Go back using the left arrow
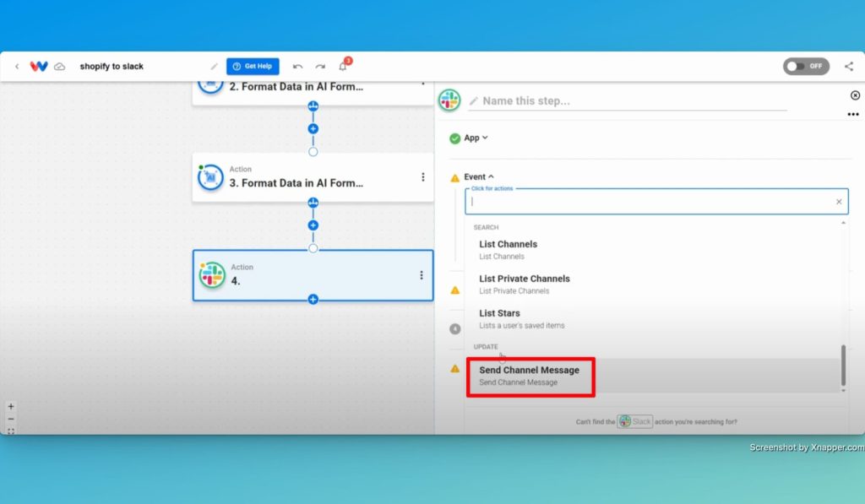 pyautogui.click(x=17, y=66)
